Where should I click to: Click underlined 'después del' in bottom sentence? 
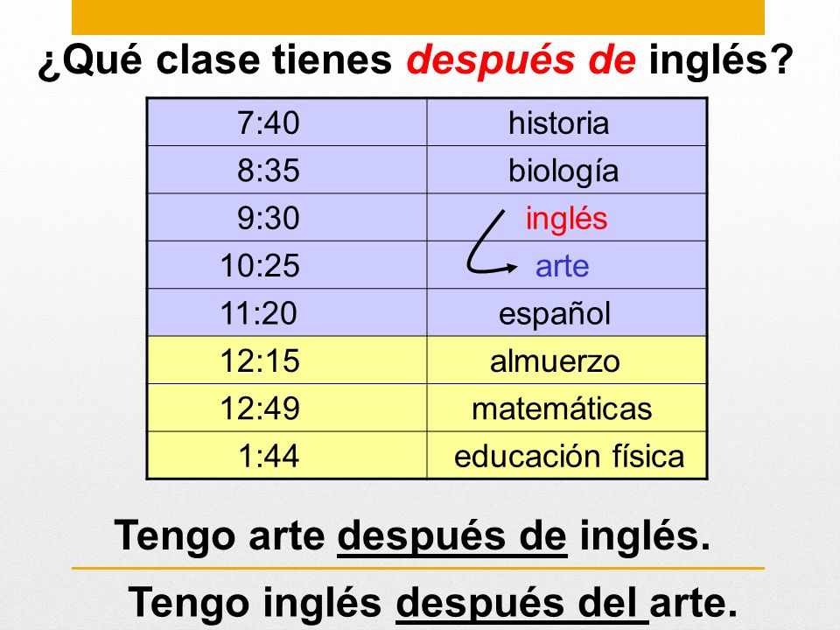[521, 604]
